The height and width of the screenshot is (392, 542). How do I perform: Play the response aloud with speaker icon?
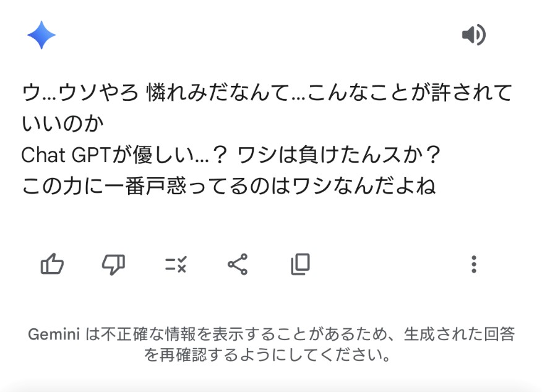[473, 35]
